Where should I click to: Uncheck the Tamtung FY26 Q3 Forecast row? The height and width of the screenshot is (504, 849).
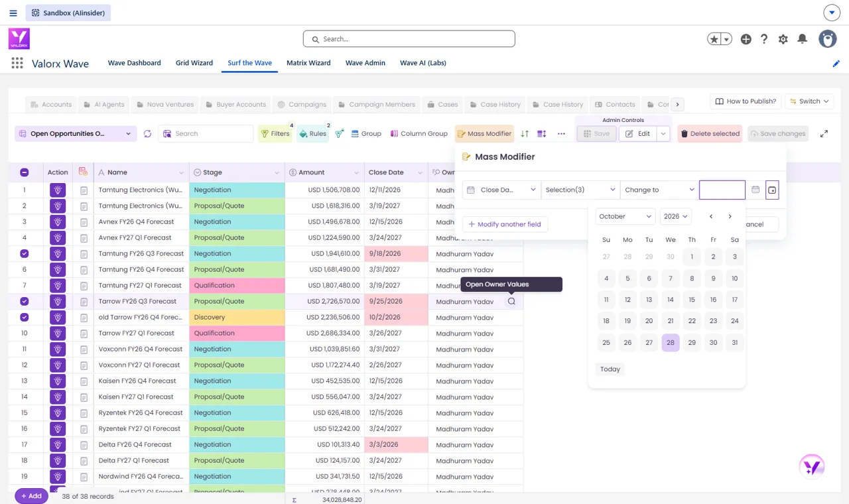(25, 253)
